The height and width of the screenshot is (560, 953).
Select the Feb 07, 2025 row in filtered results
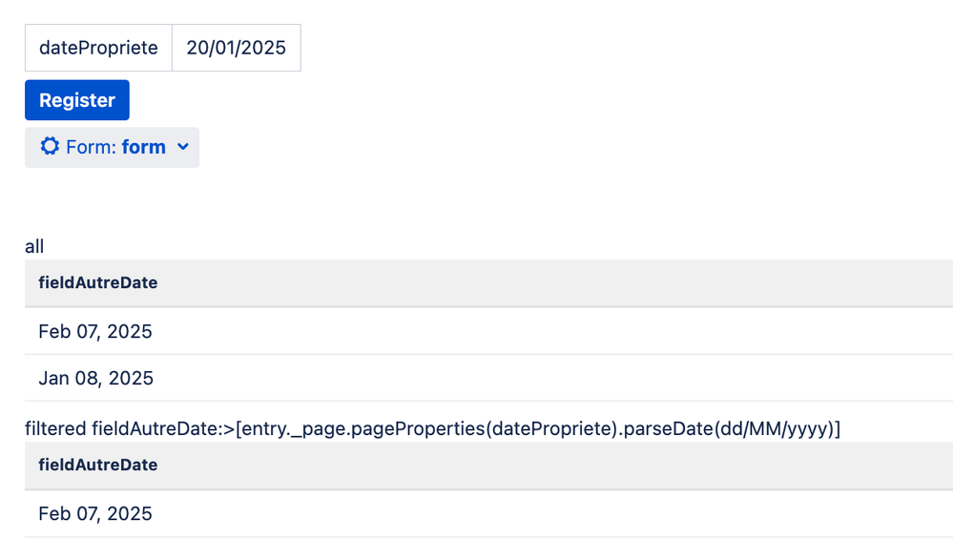pyautogui.click(x=95, y=513)
